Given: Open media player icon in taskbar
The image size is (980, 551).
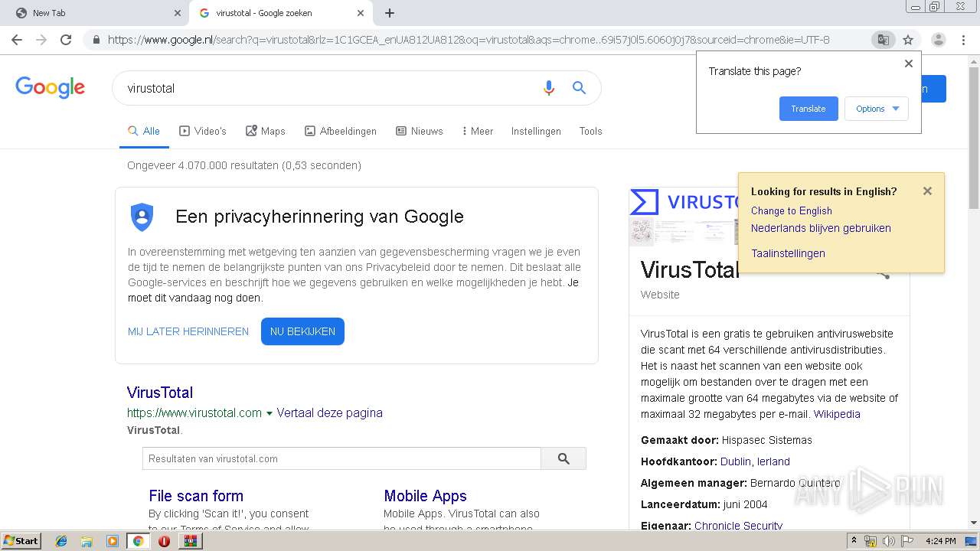Looking at the screenshot, I should point(113,541).
